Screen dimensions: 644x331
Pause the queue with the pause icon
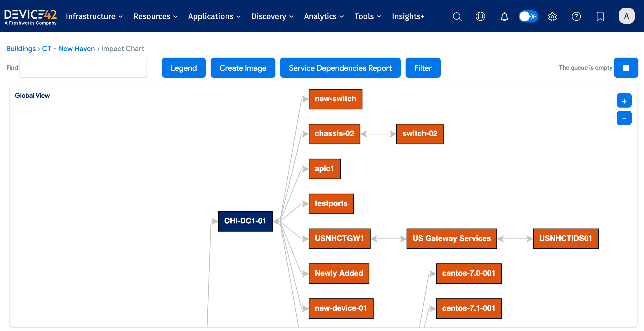click(x=626, y=68)
